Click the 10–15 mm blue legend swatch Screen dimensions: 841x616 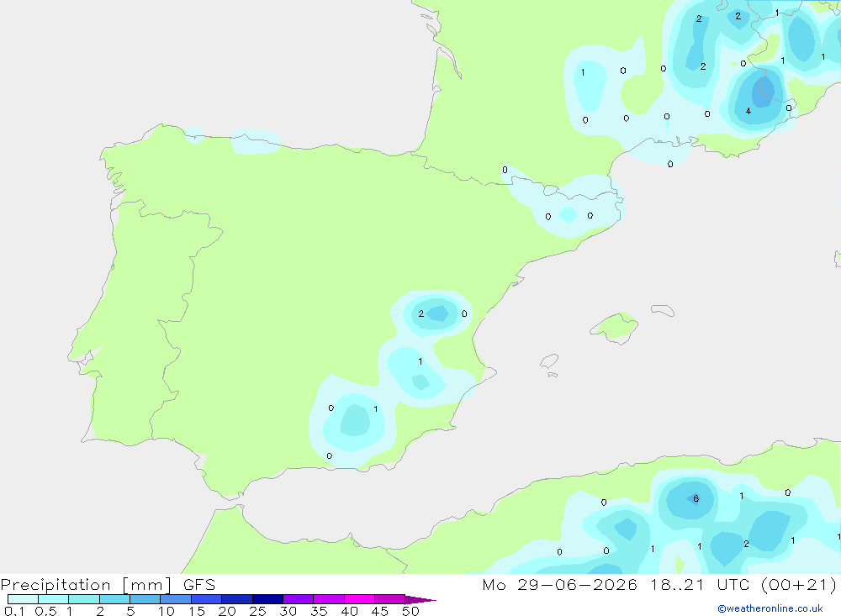pyautogui.click(x=176, y=599)
